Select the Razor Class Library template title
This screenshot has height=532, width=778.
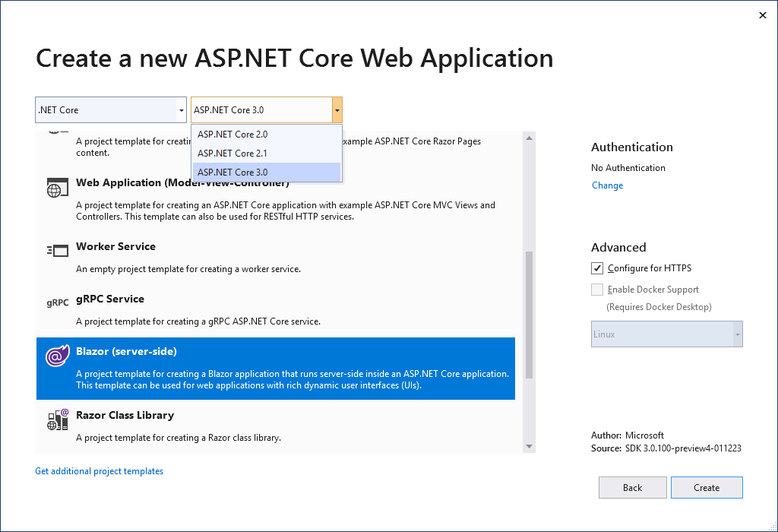(125, 415)
